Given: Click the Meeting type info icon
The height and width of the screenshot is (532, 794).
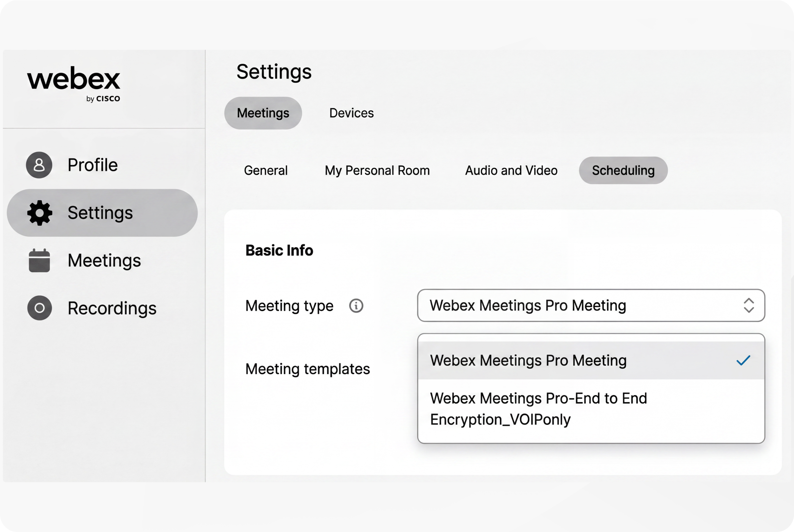Looking at the screenshot, I should (356, 306).
